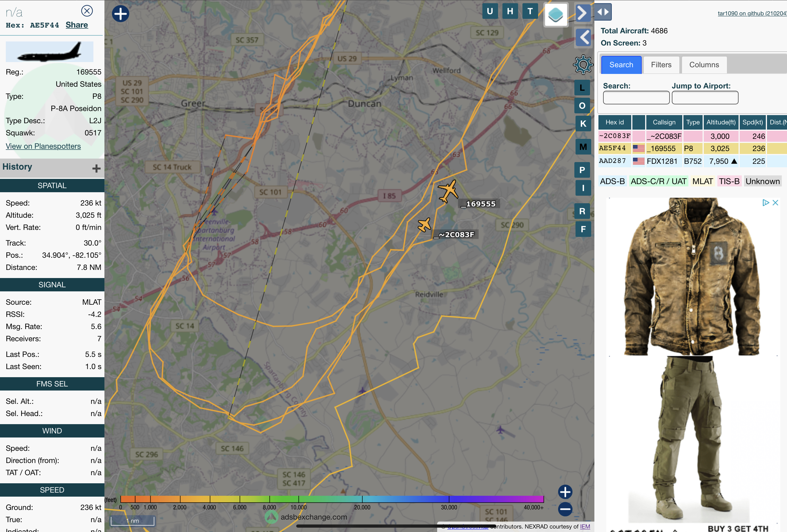Zoom in with the map plus button

[565, 492]
